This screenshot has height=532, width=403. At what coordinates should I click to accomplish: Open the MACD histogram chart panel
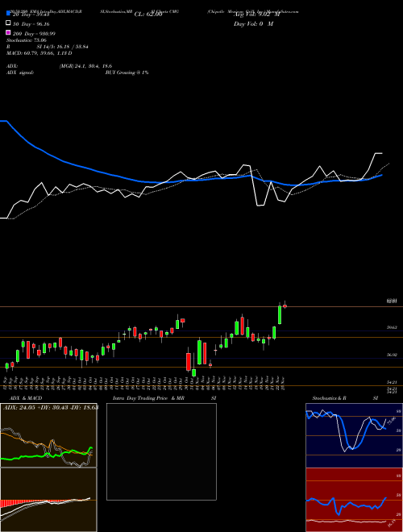tap(48, 500)
